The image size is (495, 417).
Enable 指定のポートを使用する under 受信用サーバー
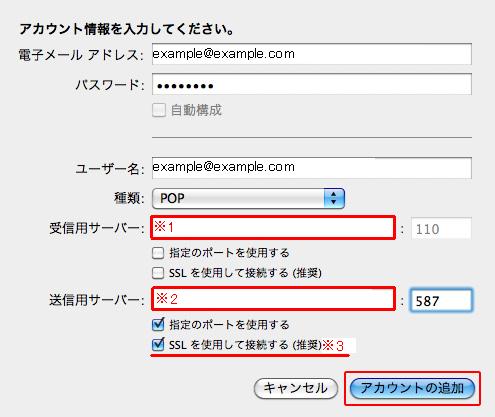(158, 253)
